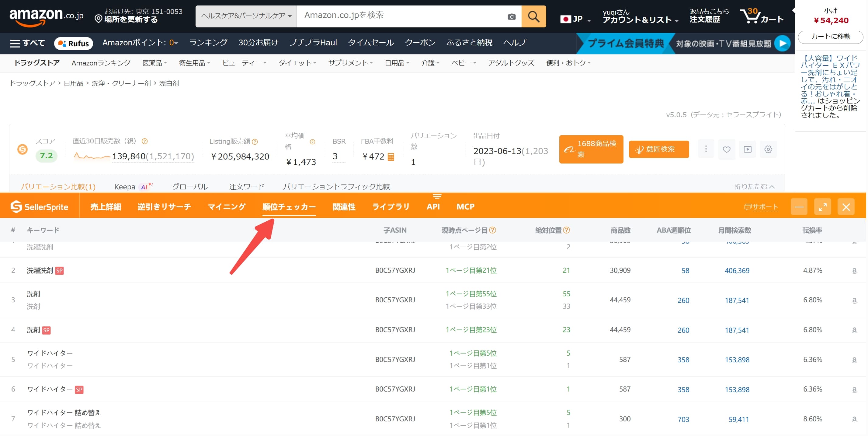Click カートに移動 button

pos(831,37)
